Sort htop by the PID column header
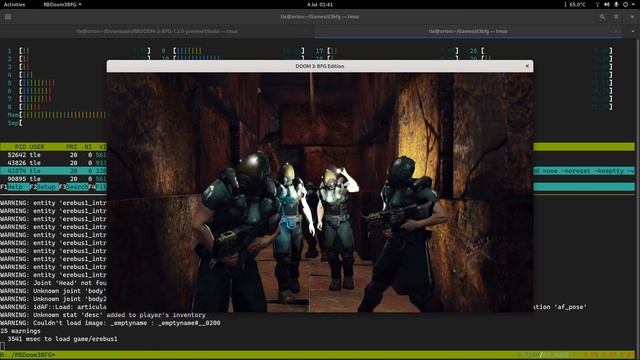The height and width of the screenshot is (360, 640). pyautogui.click(x=20, y=147)
